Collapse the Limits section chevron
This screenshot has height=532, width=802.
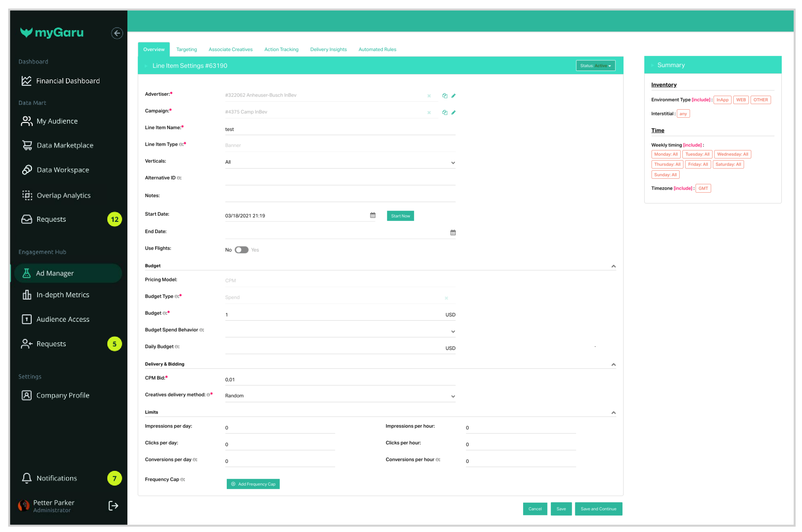pyautogui.click(x=613, y=413)
